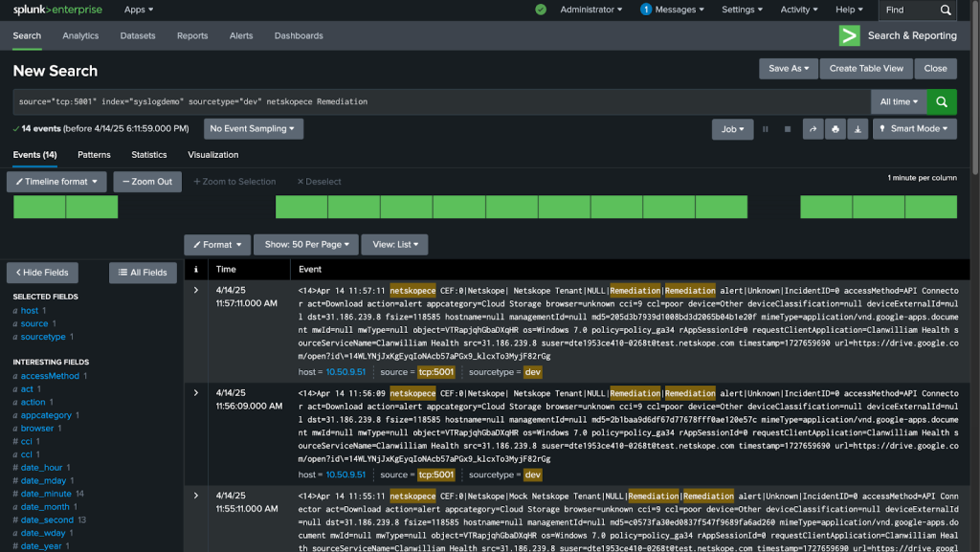
Task: Open the Format dropdown
Action: coord(217,245)
